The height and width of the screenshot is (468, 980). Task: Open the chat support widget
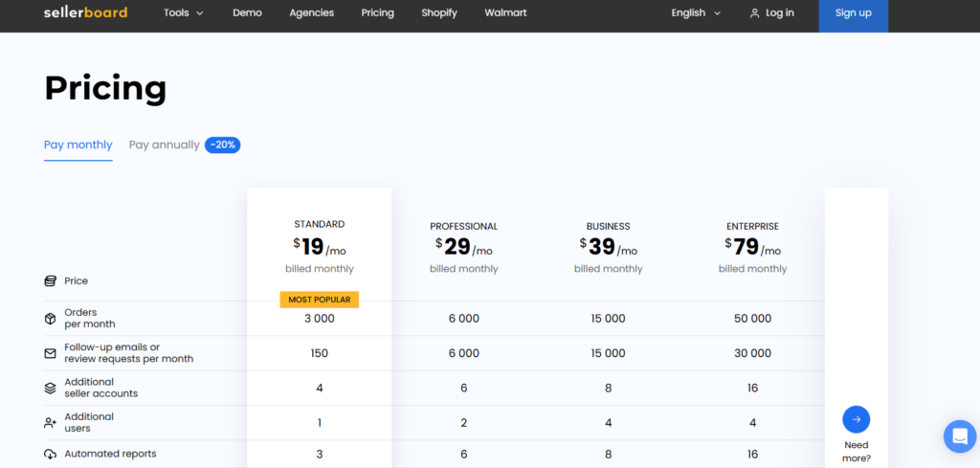point(959,436)
